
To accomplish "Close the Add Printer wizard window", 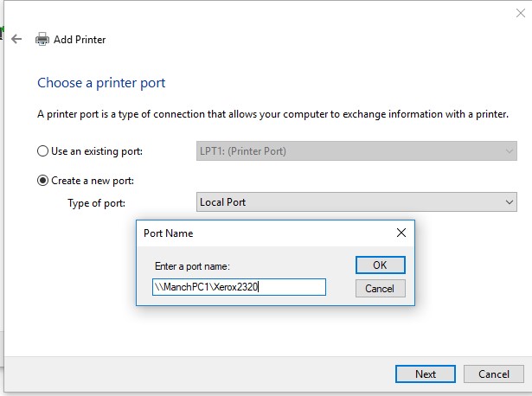I will [x=519, y=11].
